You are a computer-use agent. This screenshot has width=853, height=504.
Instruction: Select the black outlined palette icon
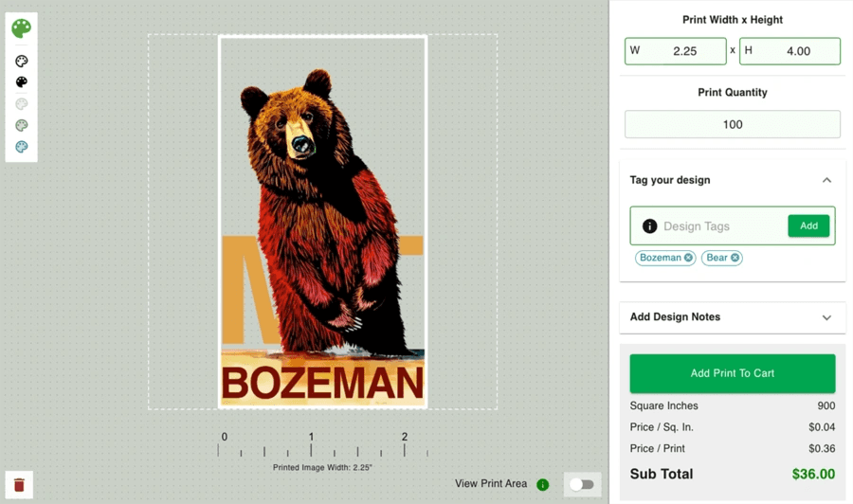tap(21, 61)
